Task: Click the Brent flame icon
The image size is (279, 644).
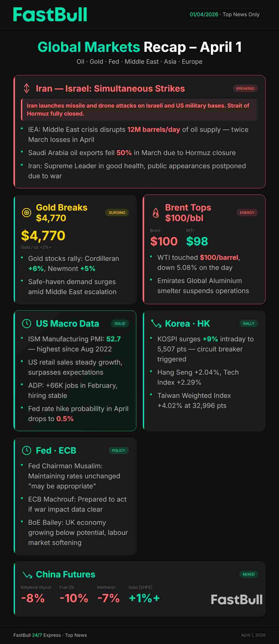Action: 156,213
